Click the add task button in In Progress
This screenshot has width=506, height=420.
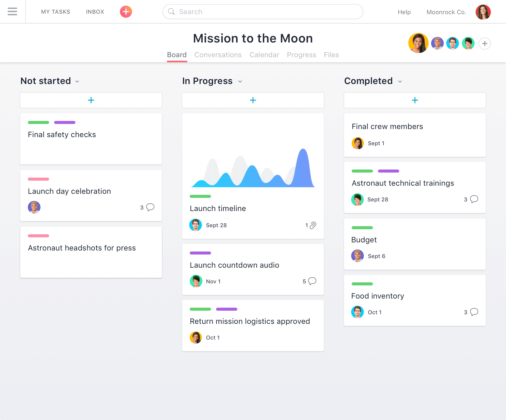pyautogui.click(x=252, y=100)
